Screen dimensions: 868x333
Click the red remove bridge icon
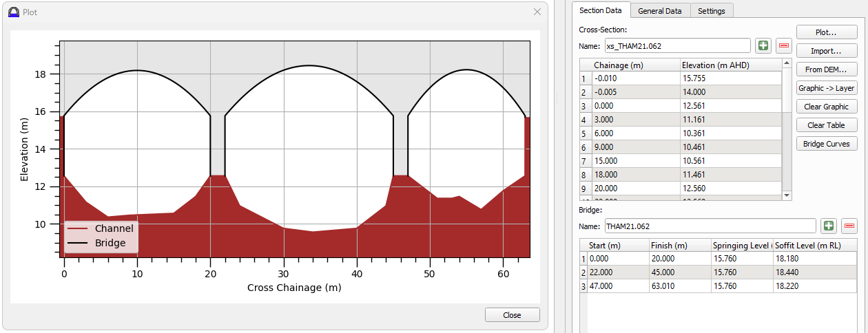[x=849, y=226]
